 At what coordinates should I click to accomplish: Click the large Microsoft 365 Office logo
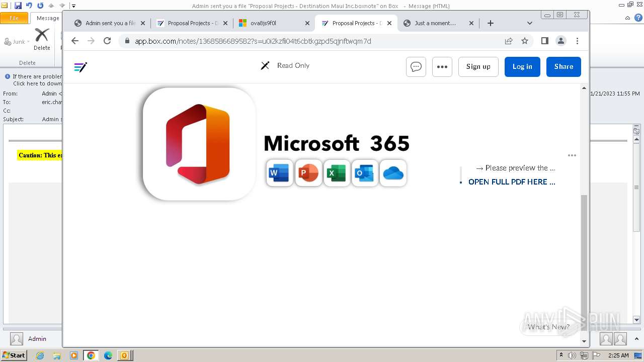point(199,144)
